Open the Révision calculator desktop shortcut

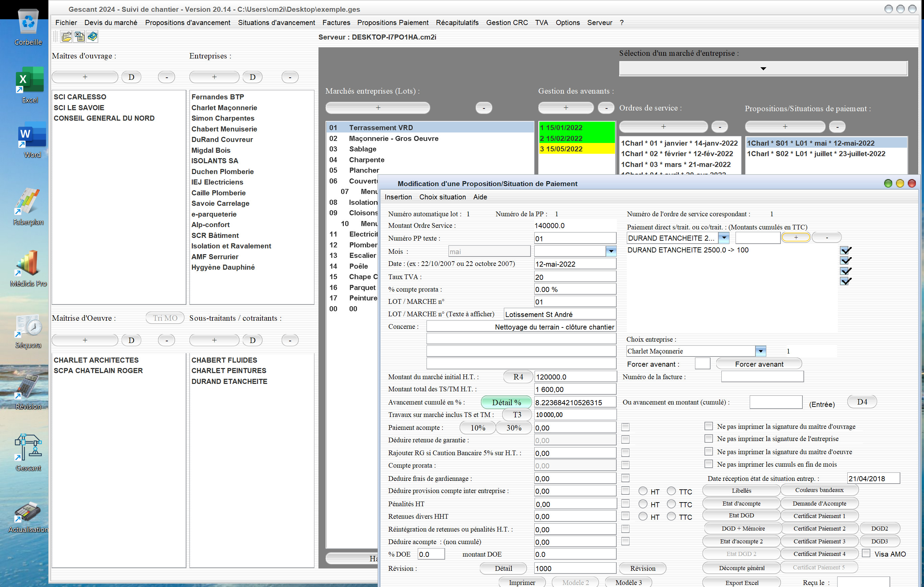pos(28,392)
